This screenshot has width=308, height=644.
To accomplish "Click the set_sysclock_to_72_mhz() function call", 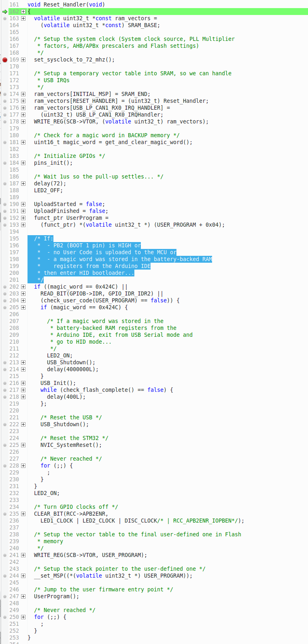I will [74, 60].
